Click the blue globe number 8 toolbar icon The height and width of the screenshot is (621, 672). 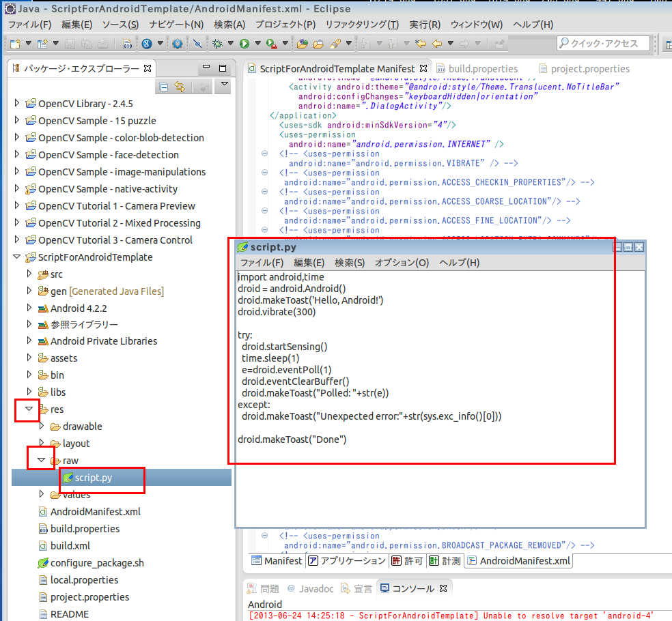tap(147, 44)
